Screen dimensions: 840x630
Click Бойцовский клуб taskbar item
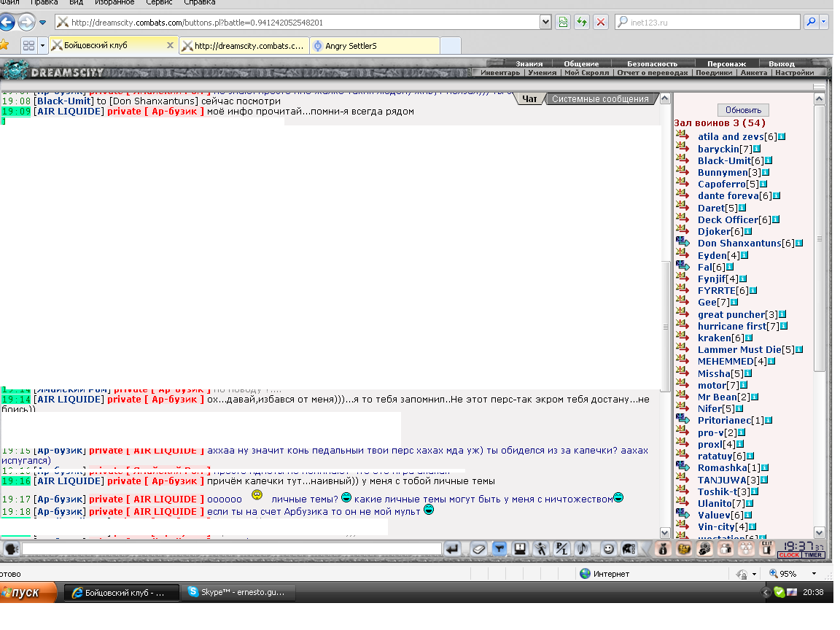coord(121,593)
